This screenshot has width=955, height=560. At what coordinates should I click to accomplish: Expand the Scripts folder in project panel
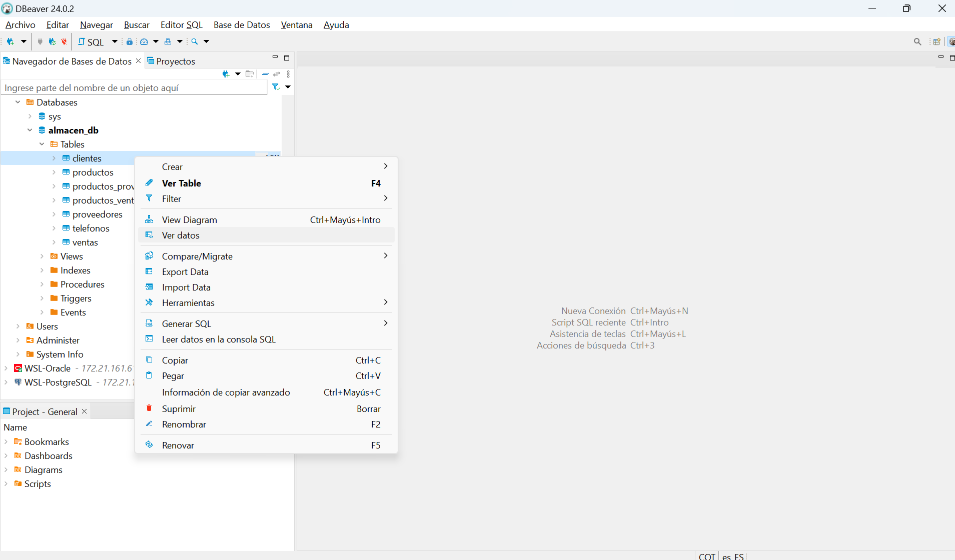(6, 483)
